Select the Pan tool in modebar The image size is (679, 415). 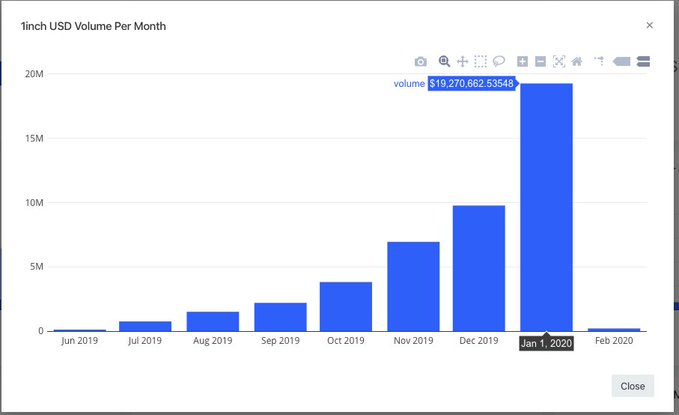462,62
